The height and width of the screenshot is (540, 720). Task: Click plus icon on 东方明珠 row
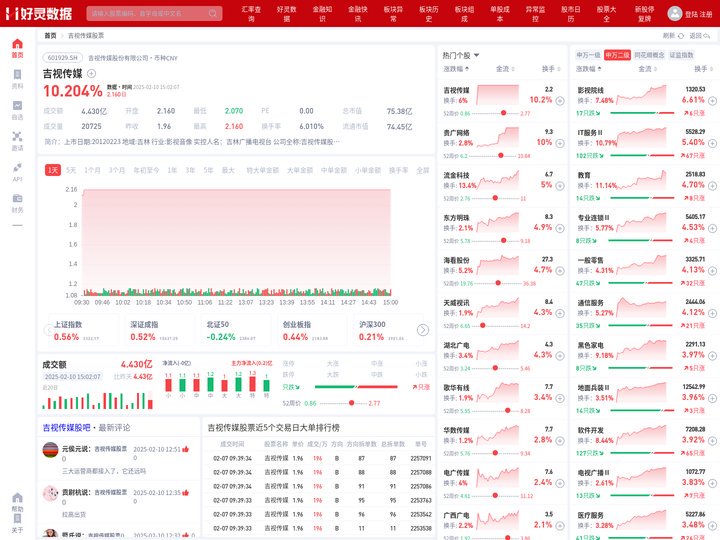[x=560, y=228]
